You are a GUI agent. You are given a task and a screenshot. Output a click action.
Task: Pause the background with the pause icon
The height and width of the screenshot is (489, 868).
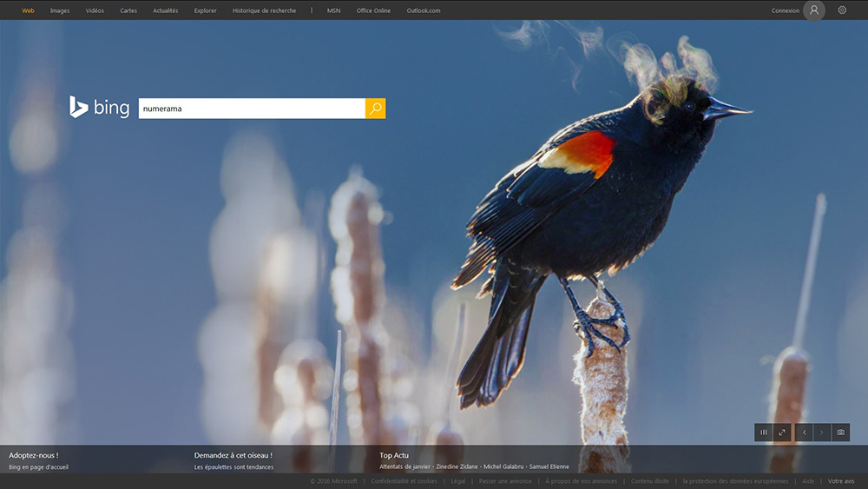(763, 433)
